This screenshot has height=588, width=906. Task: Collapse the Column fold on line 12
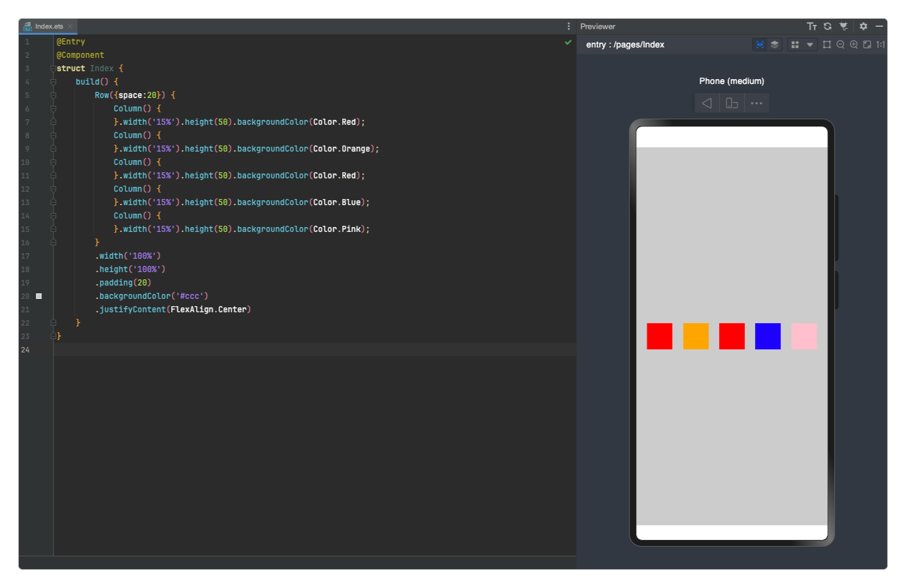53,189
